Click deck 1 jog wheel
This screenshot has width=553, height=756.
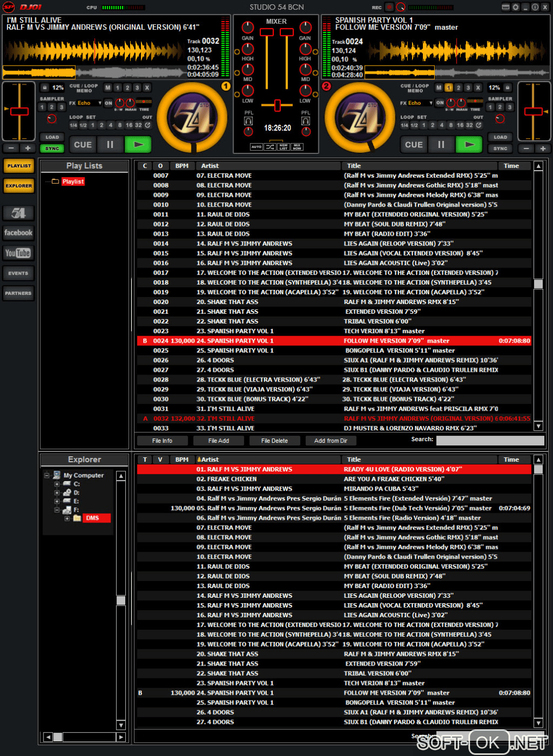(x=192, y=117)
